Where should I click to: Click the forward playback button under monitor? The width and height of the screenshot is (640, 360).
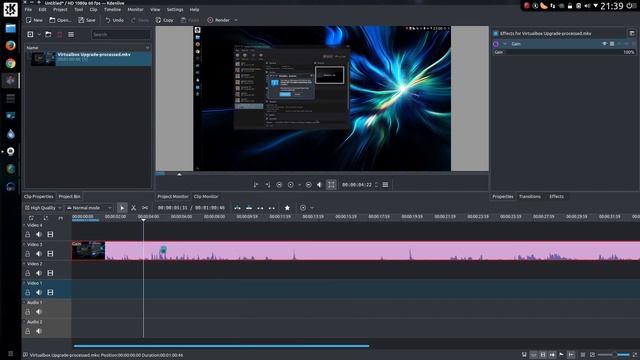tap(309, 185)
